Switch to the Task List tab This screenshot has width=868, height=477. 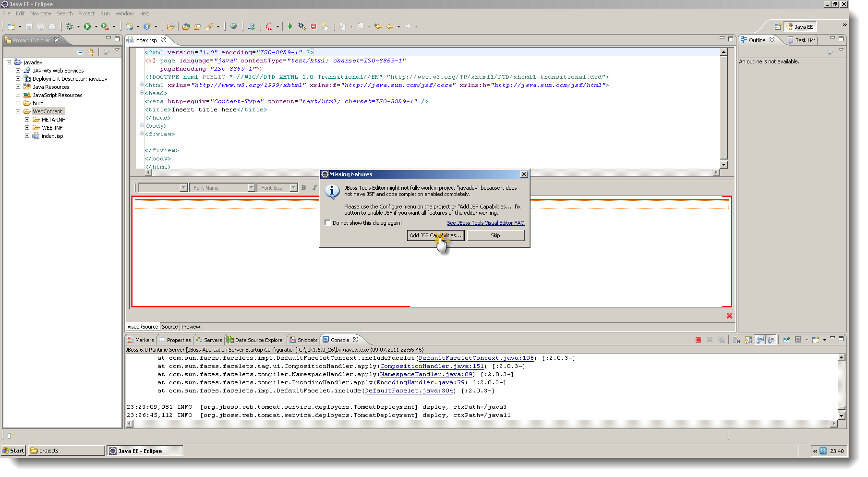(801, 40)
